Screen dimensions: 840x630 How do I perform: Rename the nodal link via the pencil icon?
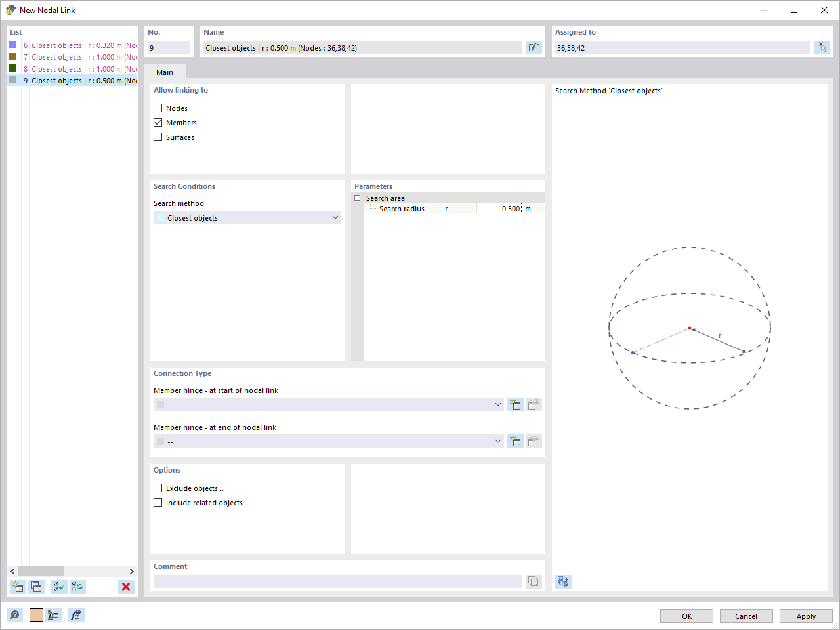coord(534,47)
